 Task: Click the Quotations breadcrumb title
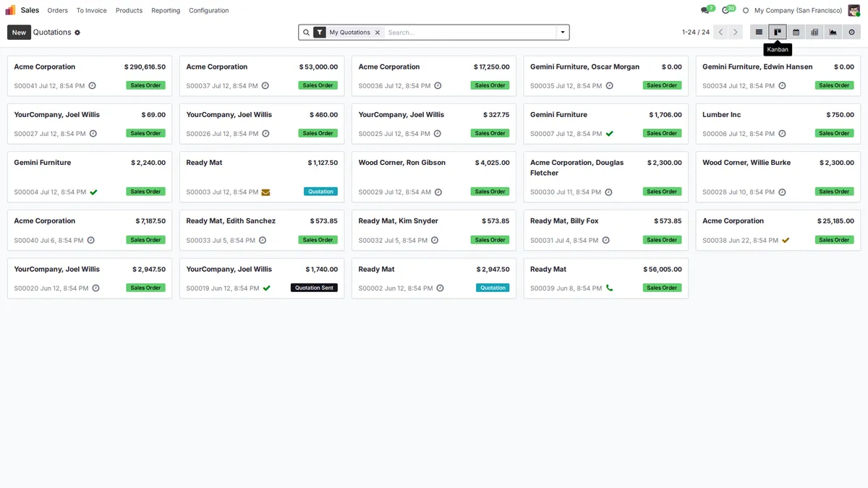pyautogui.click(x=52, y=33)
